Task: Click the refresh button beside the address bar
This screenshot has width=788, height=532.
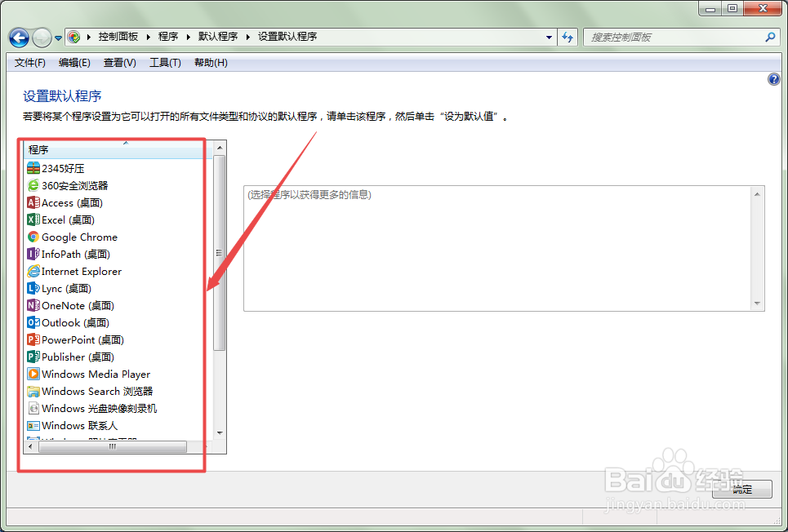Action: (x=568, y=38)
